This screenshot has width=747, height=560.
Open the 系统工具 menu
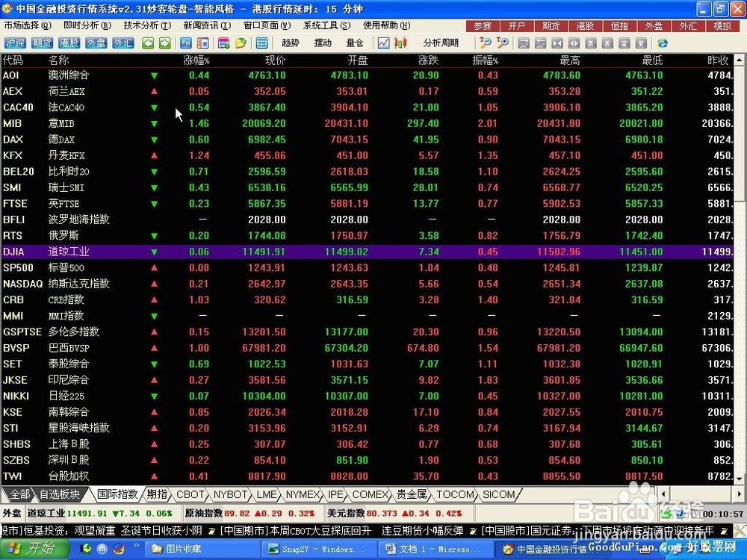tap(327, 25)
